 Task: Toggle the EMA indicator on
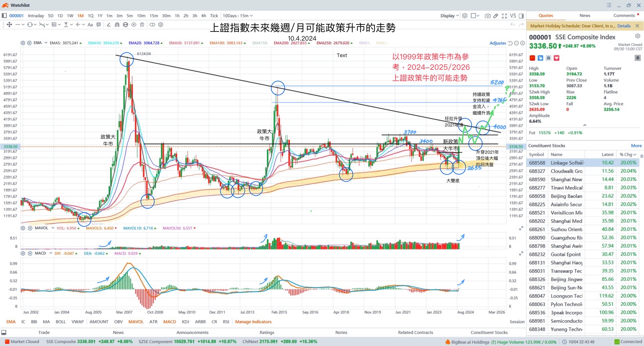(11, 322)
